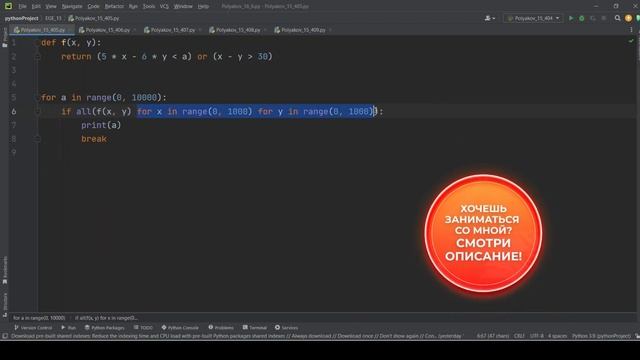Open the editor tabs more-options menu
The height and width of the screenshot is (360, 640).
(631, 30)
